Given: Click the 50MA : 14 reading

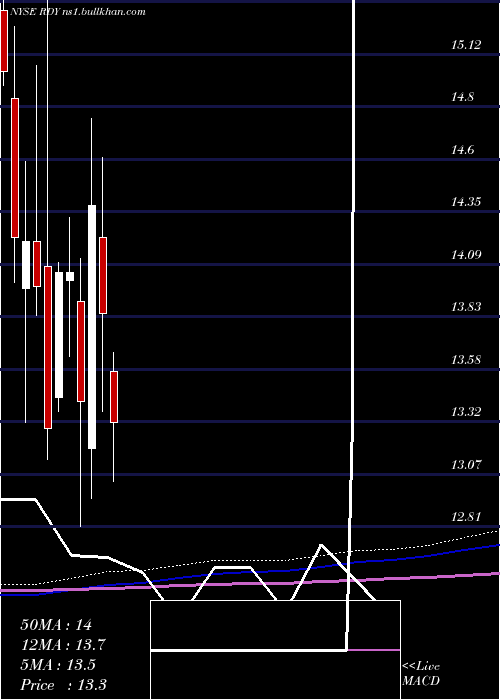Looking at the screenshot, I should click(56, 625).
